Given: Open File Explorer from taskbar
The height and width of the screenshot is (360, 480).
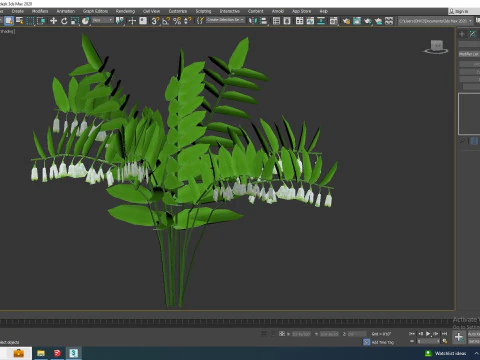Looking at the screenshot, I should 41,353.
